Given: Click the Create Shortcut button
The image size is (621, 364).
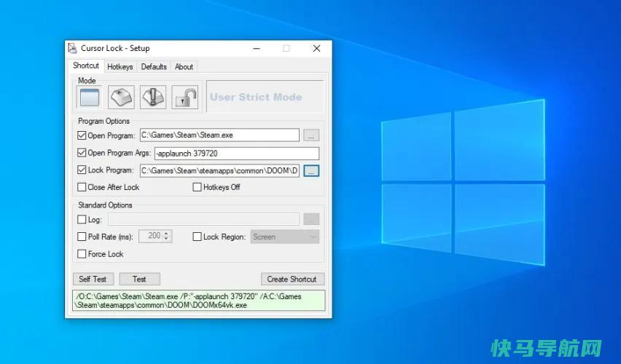Looking at the screenshot, I should click(292, 279).
